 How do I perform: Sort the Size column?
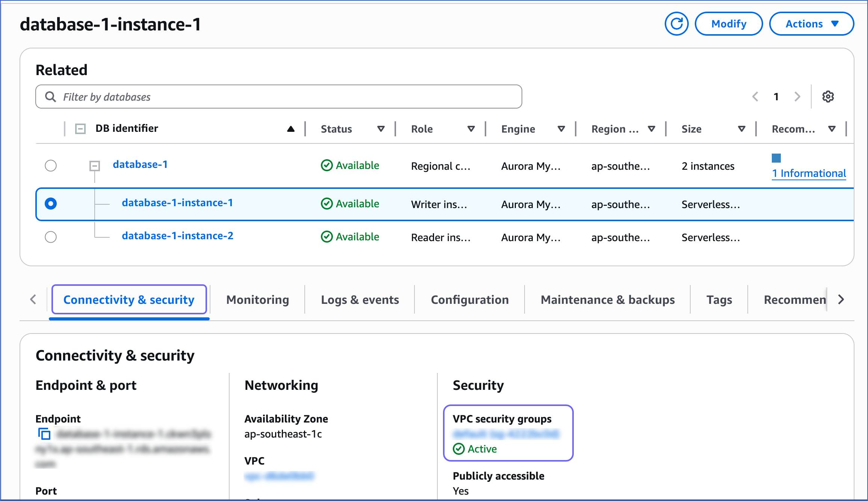[742, 129]
